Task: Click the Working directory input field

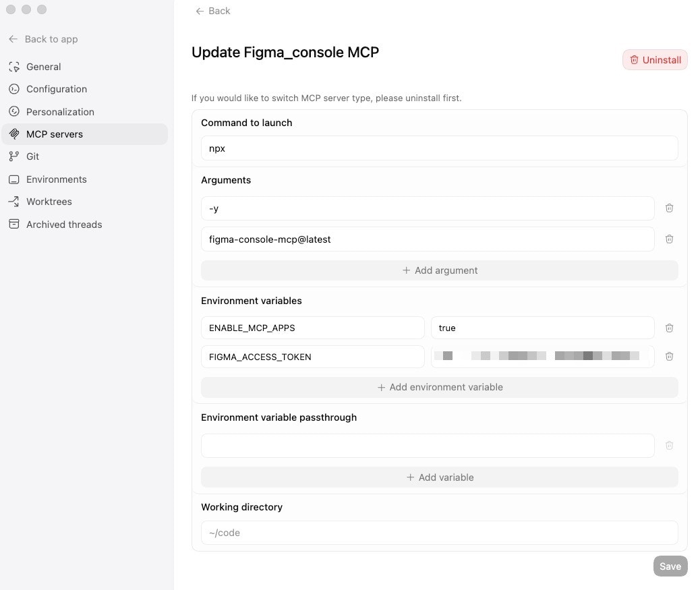Action: [439, 533]
